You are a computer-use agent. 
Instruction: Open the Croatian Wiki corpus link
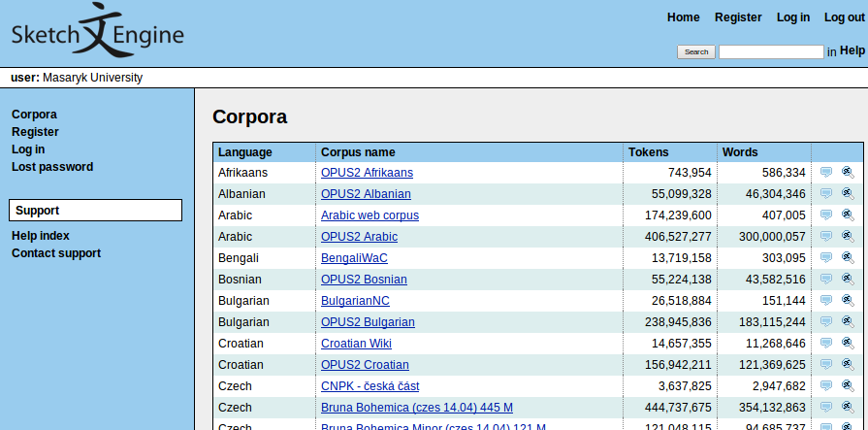pyautogui.click(x=356, y=344)
